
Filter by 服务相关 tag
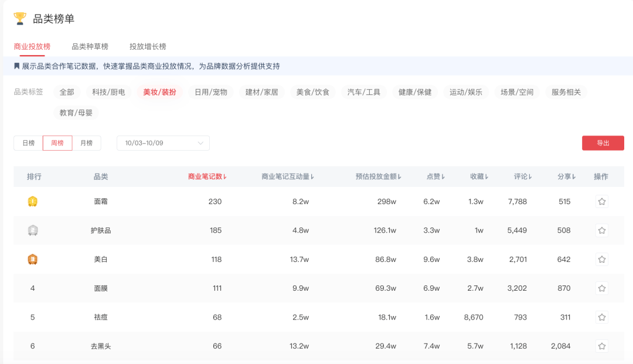click(566, 92)
